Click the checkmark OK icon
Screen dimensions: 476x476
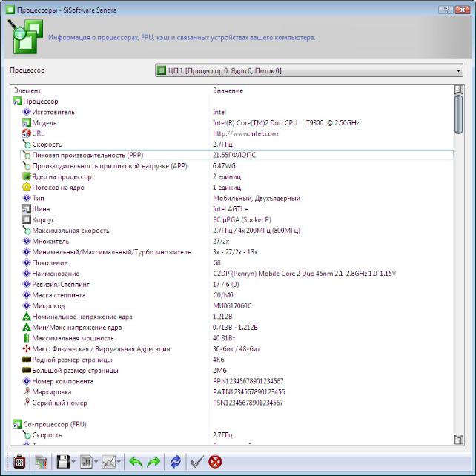coord(197,462)
